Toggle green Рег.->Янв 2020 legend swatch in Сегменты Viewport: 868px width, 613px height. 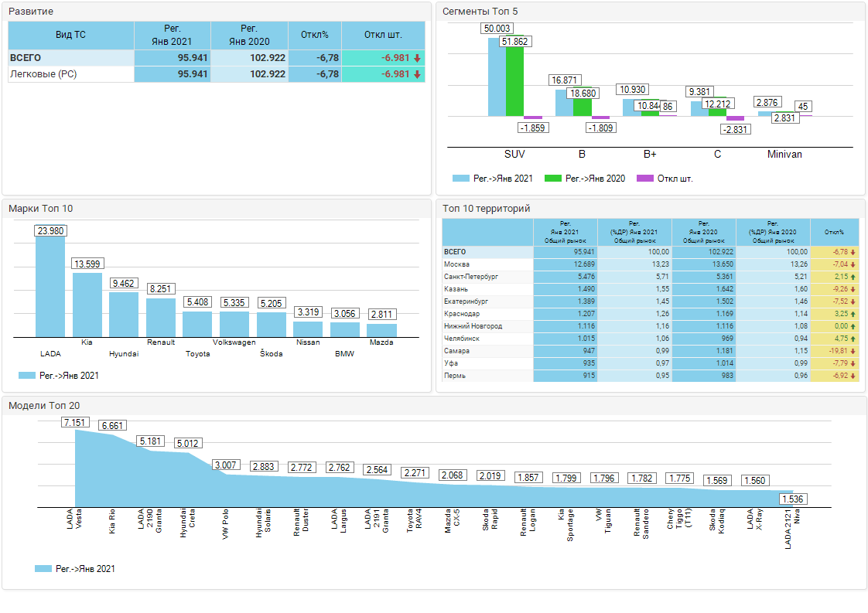tap(553, 179)
